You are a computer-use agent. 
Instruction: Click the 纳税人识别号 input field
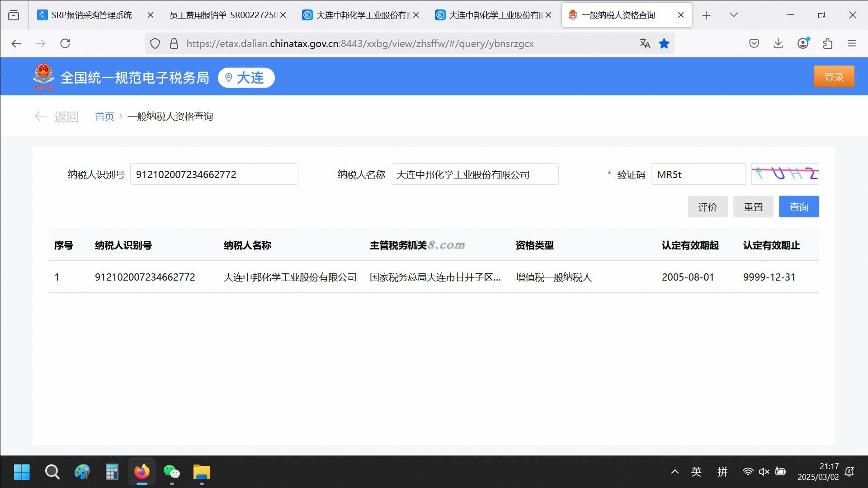(x=214, y=174)
